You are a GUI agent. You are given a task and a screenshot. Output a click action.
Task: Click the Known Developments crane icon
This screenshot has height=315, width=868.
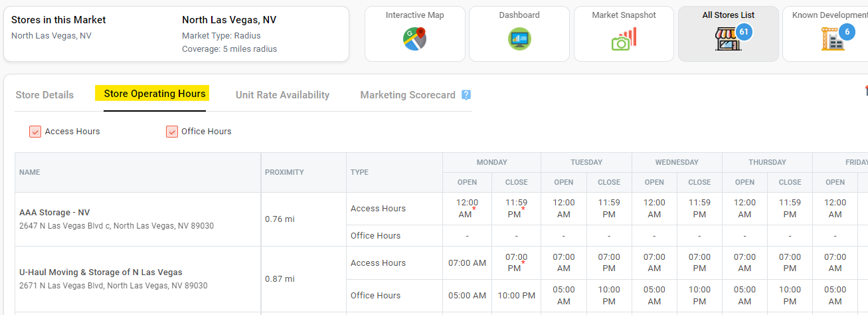tap(832, 39)
